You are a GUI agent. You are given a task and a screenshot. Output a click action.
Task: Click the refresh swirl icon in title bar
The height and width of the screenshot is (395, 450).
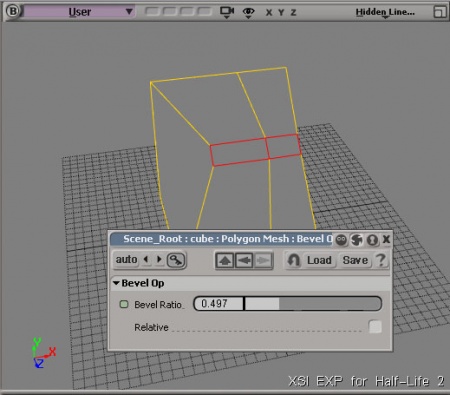tap(357, 240)
